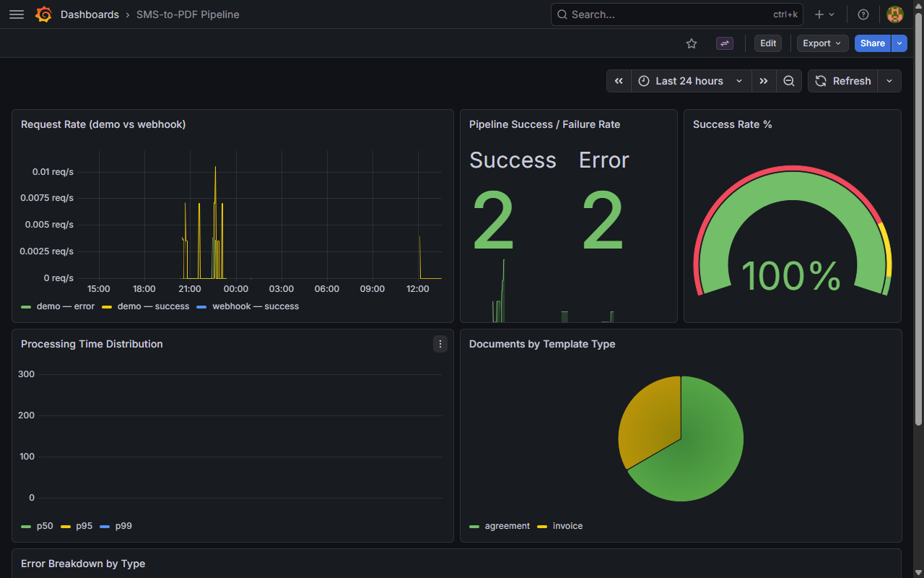Open the Grafana home logo
This screenshot has width=924, height=578.
43,14
